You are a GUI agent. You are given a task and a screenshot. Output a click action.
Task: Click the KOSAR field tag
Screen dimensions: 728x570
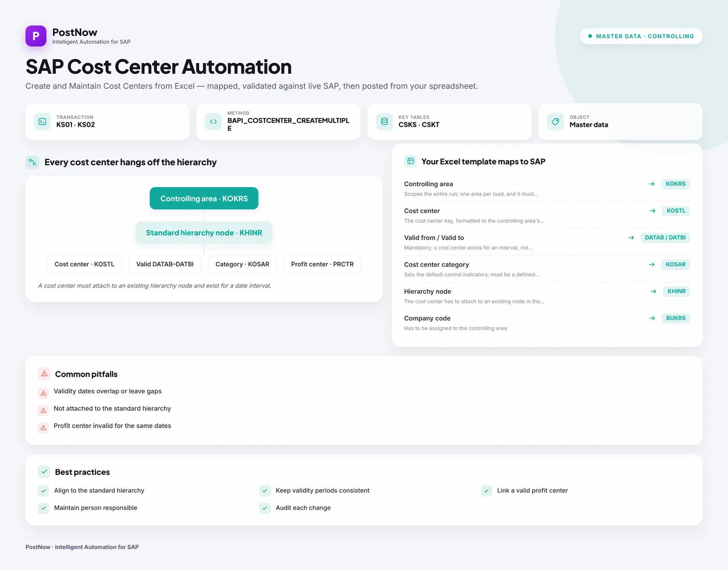click(676, 265)
